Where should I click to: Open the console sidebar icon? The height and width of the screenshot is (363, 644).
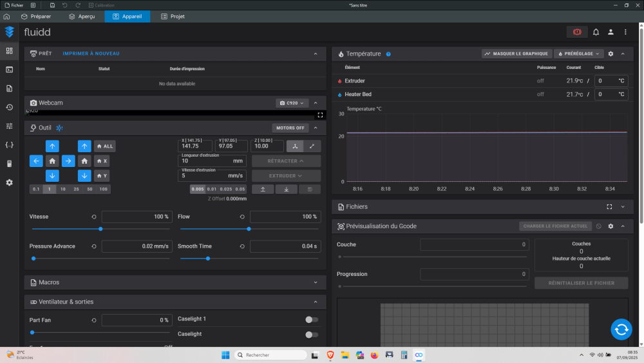point(9,70)
